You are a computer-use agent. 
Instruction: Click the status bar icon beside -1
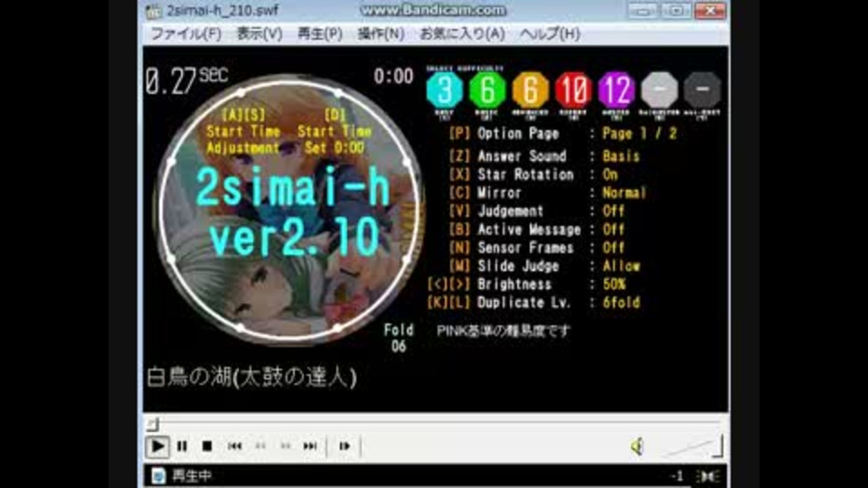[x=708, y=476]
